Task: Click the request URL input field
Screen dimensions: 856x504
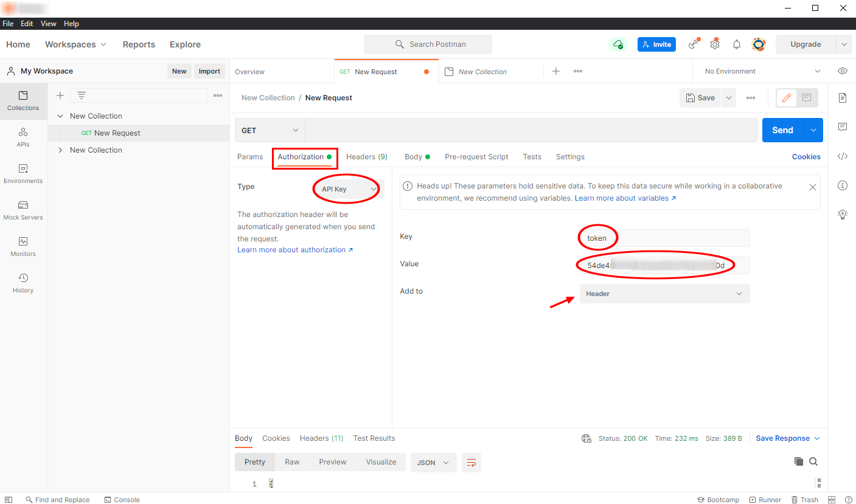Action: [531, 130]
